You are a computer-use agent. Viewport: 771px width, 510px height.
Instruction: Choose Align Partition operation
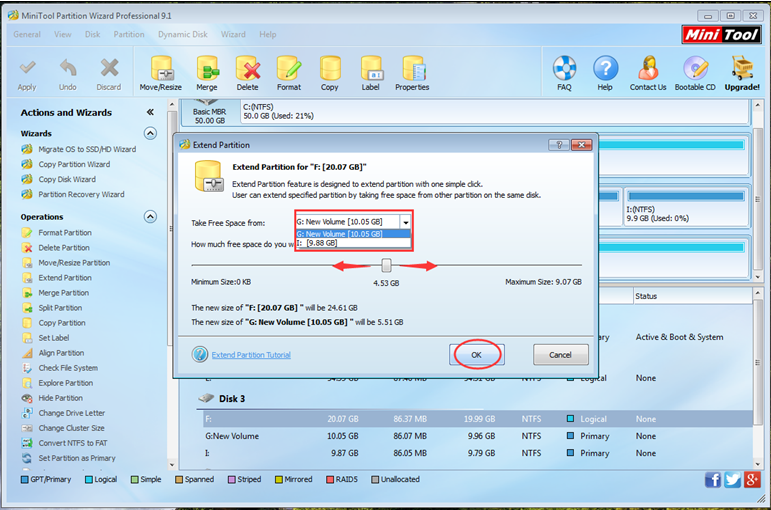click(x=61, y=353)
